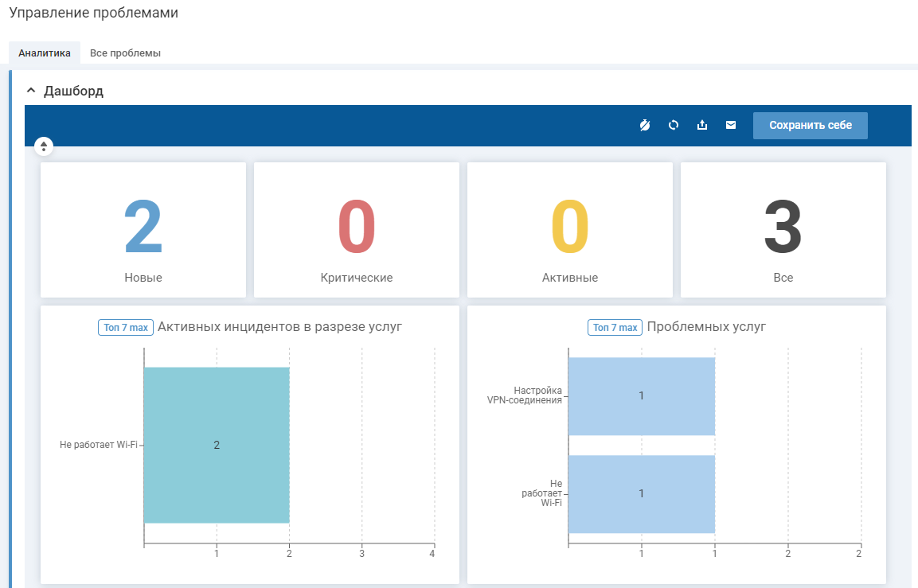Refresh the dashboard data
Viewport: 918px width, 588px height.
(674, 125)
